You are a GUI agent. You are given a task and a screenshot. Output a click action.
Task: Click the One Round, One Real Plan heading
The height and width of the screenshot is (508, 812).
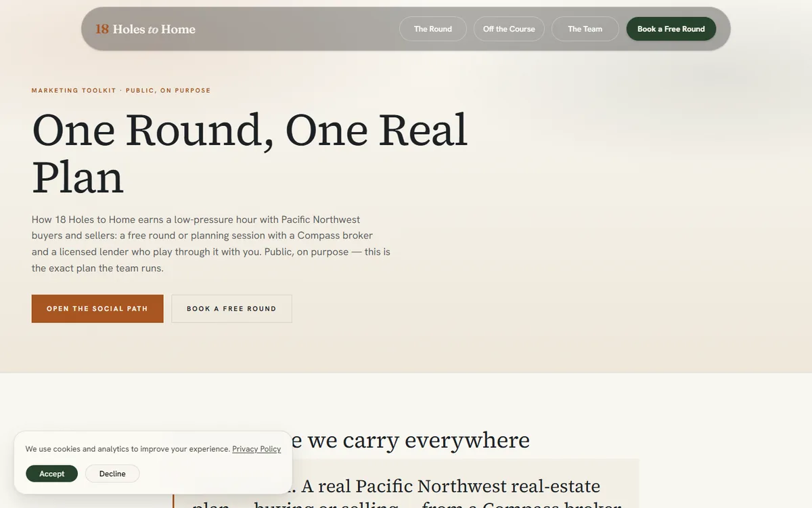tap(250, 153)
